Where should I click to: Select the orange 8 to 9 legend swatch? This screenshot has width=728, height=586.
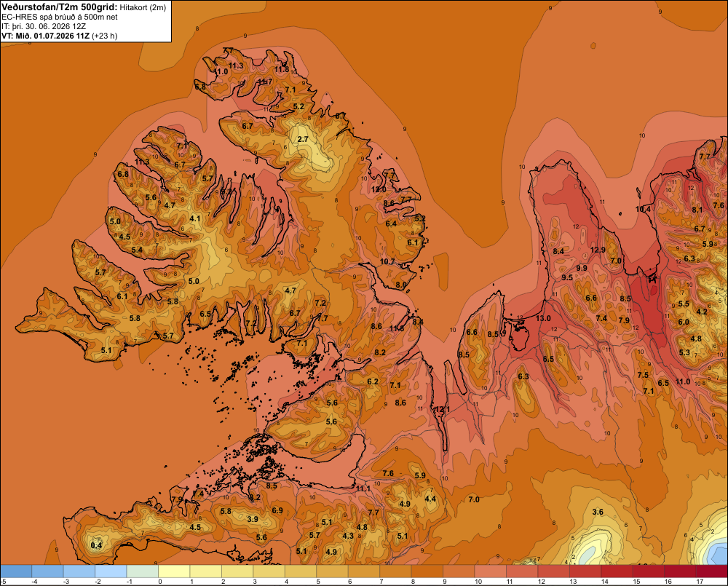427,571
